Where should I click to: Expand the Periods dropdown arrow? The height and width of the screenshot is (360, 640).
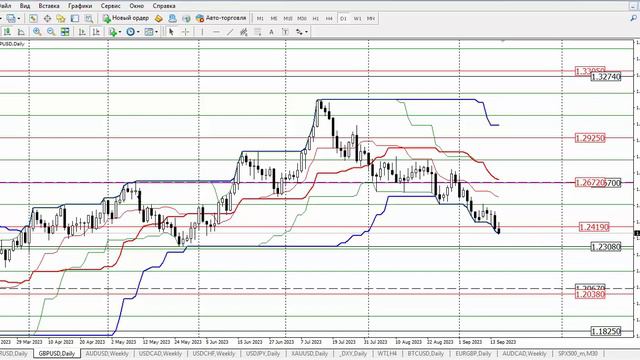(x=138, y=32)
